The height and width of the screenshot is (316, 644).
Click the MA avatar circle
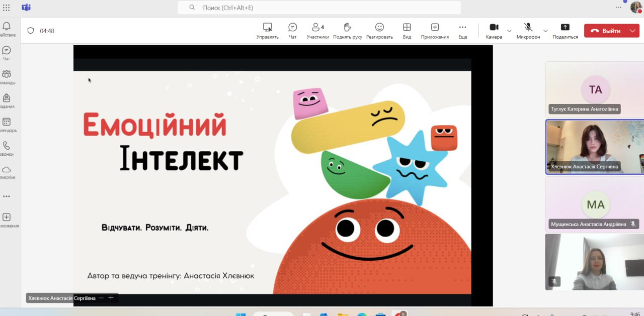pos(596,204)
